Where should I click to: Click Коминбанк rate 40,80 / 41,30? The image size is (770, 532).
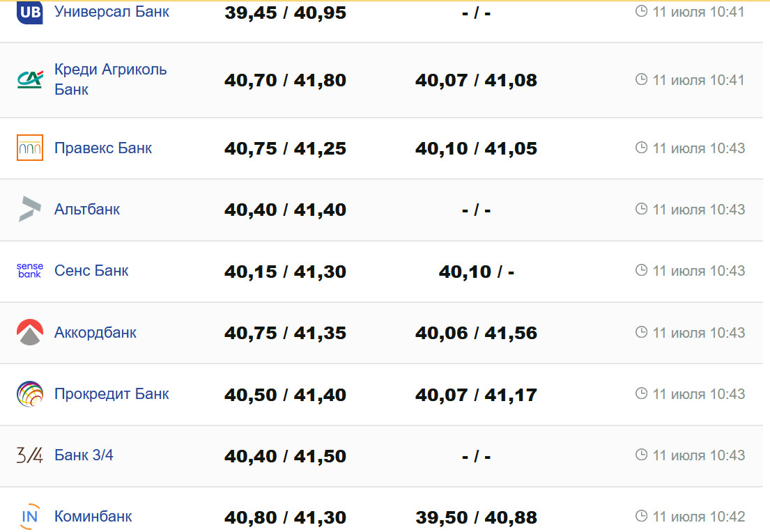[285, 517]
